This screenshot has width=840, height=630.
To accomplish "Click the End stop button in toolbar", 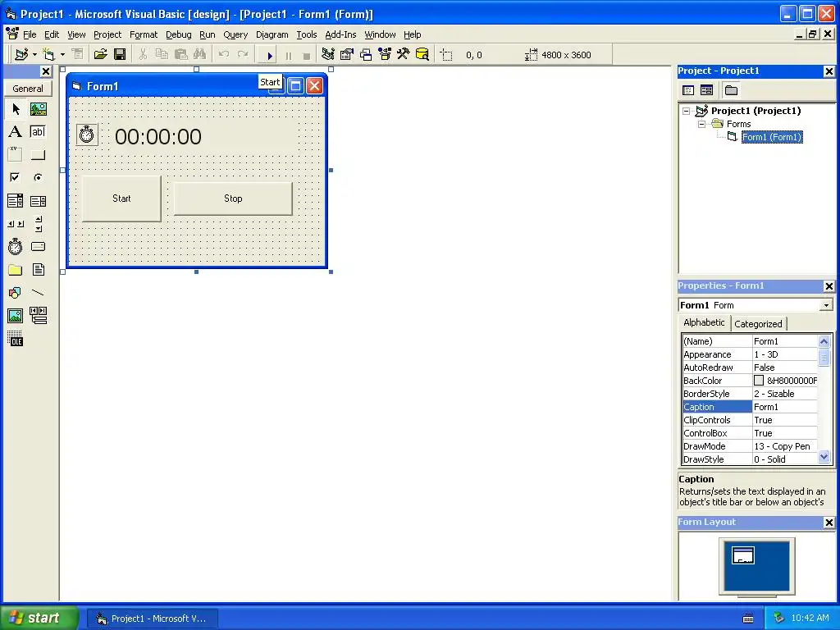I will (307, 55).
